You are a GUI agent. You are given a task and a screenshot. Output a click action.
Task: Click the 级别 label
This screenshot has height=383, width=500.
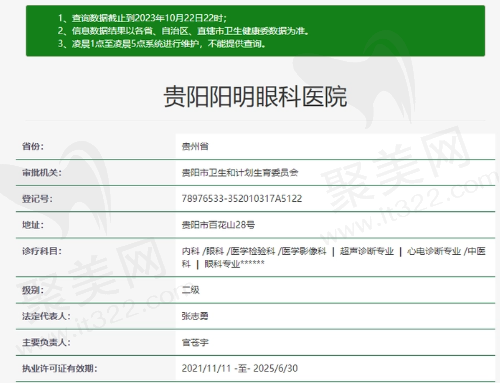point(33,290)
